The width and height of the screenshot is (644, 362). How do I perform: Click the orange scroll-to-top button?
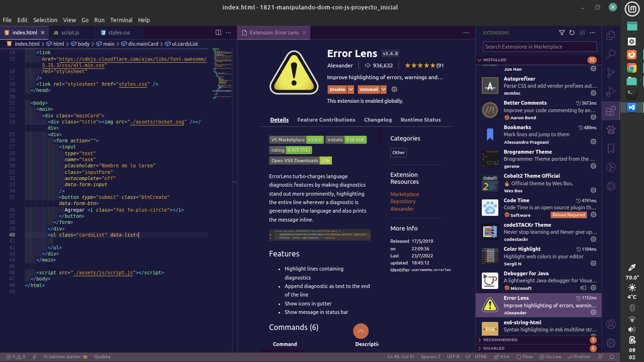[x=361, y=331]
